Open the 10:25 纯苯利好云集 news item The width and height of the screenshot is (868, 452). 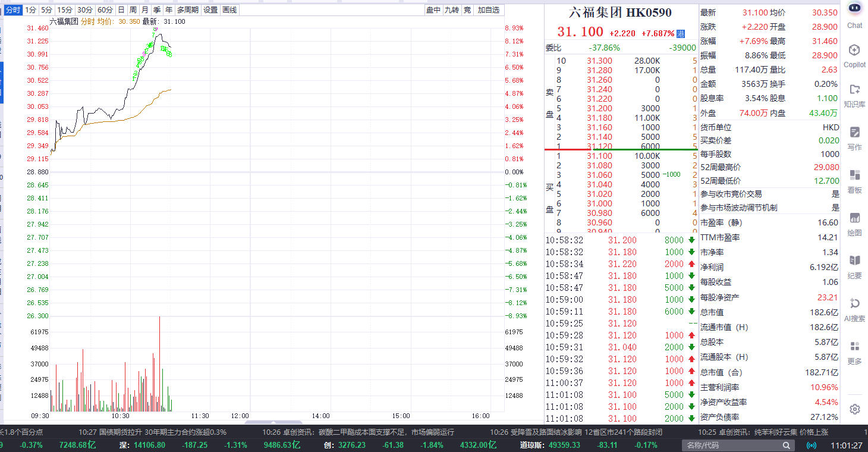click(x=763, y=432)
